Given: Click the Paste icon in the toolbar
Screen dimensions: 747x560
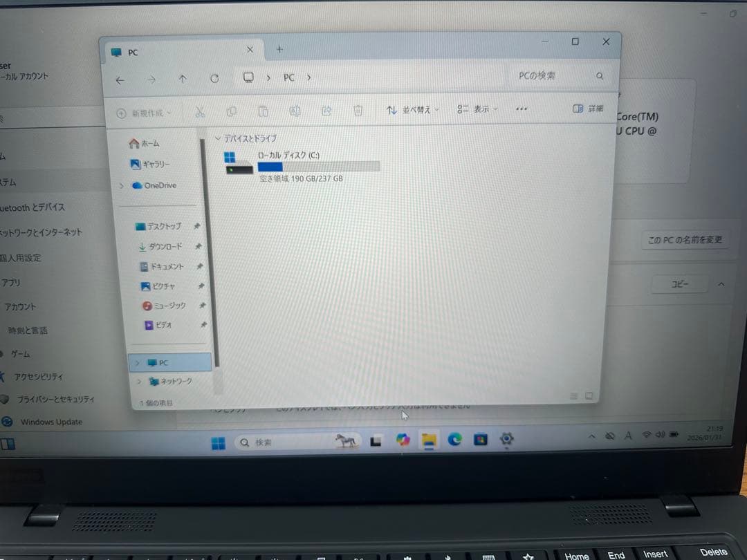Looking at the screenshot, I should point(264,111).
